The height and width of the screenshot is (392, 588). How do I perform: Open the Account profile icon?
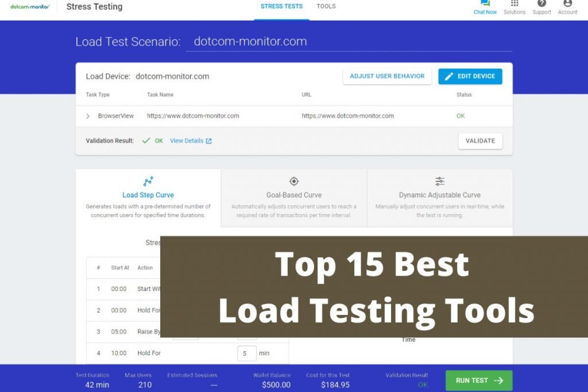click(x=567, y=3)
